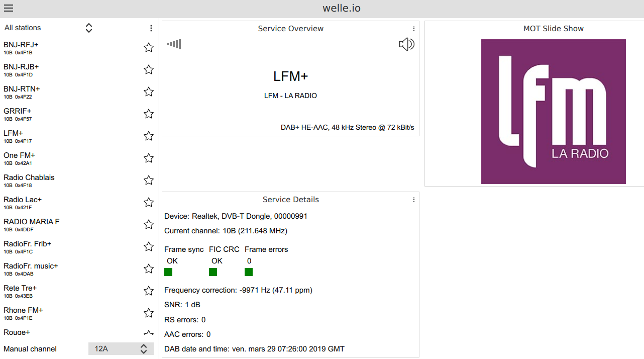Click the RS errors value
Image resolution: width=644 pixels, height=359 pixels.
(x=203, y=320)
